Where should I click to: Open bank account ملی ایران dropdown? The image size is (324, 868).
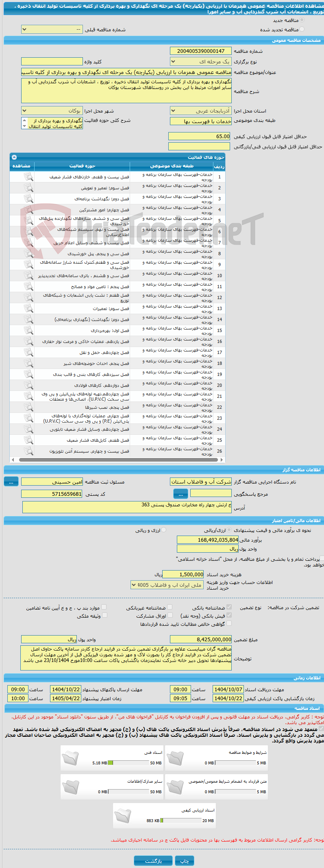pyautogui.click(x=167, y=585)
